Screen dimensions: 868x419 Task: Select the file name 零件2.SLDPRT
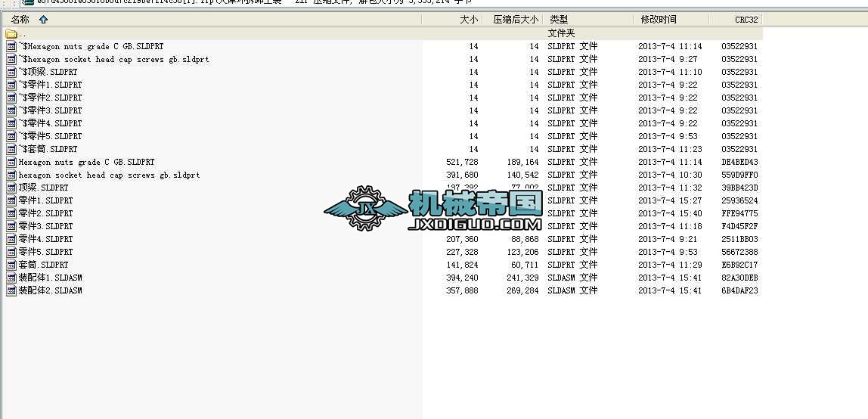point(46,213)
